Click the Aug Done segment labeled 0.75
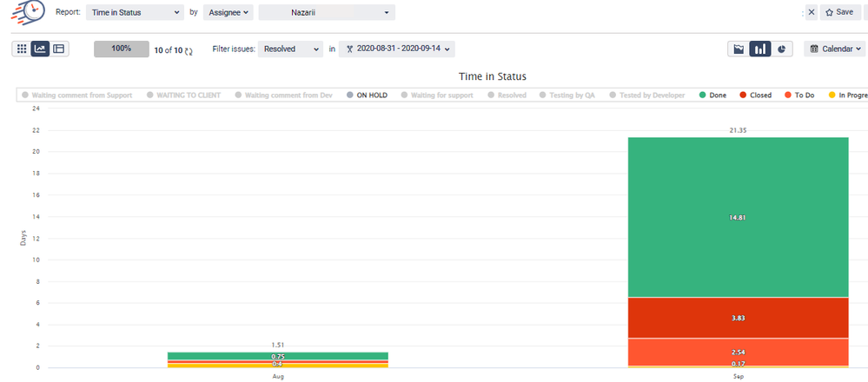This screenshot has height=382, width=868. click(x=278, y=356)
